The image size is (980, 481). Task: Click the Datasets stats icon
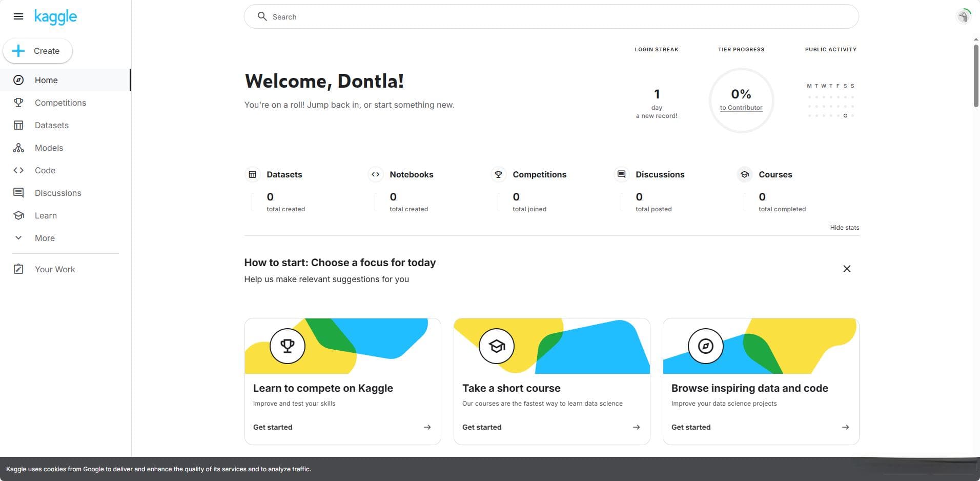[x=252, y=174]
